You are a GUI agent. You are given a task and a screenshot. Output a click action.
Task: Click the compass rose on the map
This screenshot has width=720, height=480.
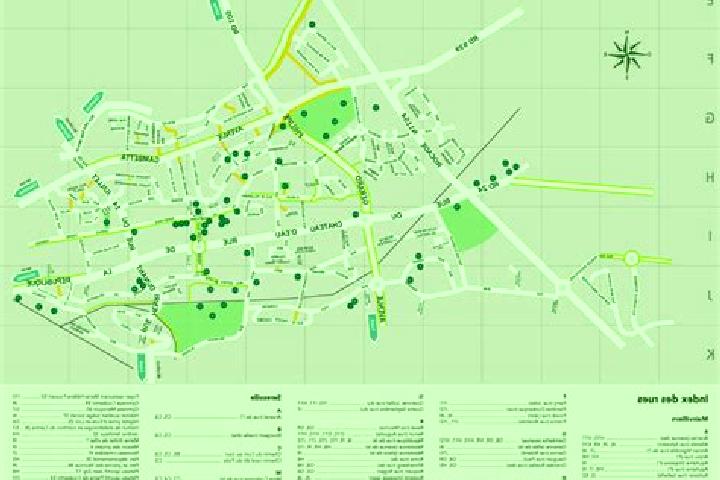pyautogui.click(x=627, y=55)
